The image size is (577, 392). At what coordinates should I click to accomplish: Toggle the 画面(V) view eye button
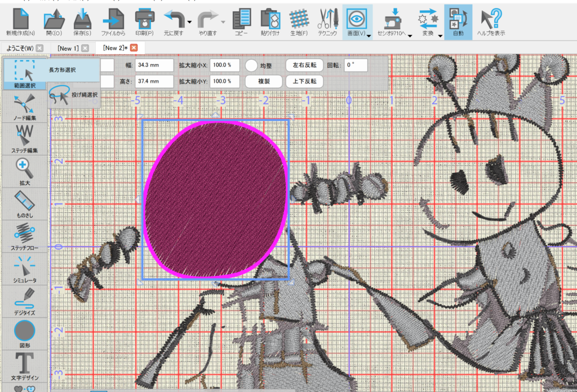(356, 18)
